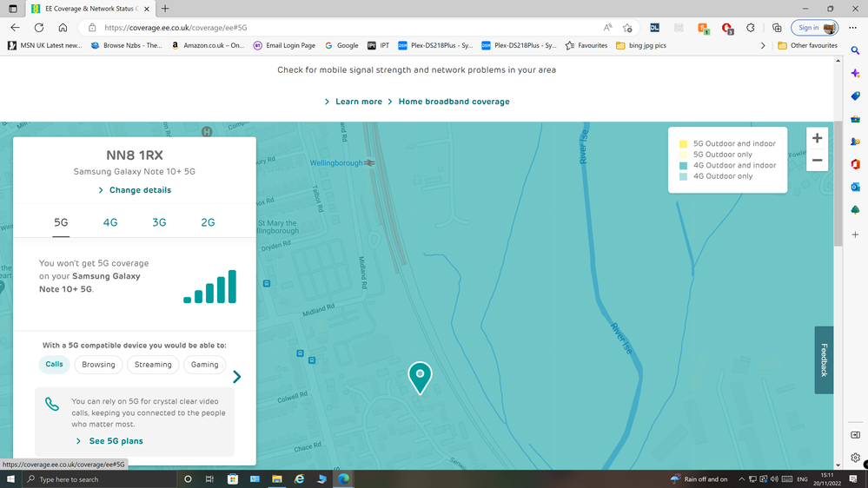Select the 2G tab
This screenshot has height=488, width=868.
208,222
